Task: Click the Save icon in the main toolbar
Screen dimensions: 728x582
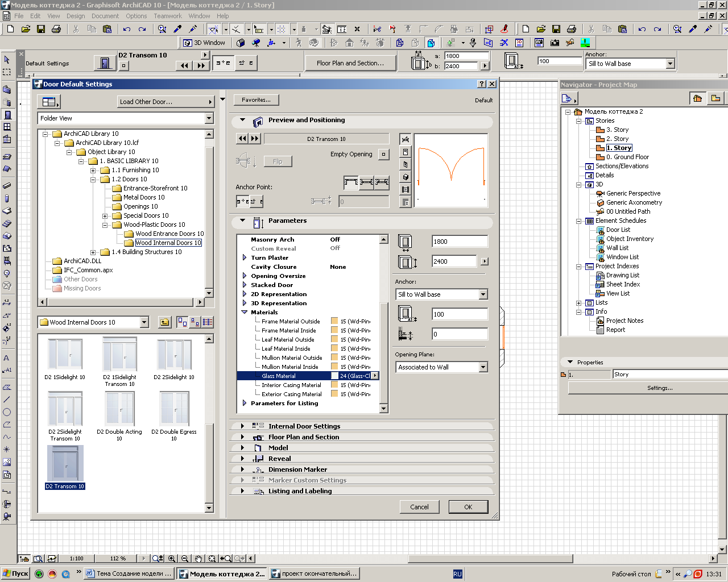Action: pyautogui.click(x=41, y=29)
